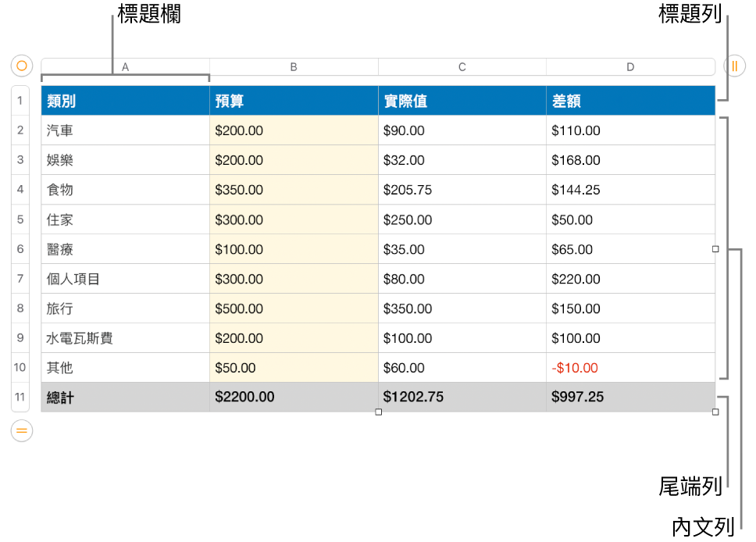Click the bottom-center table resize handle
756x542 pixels.
pyautogui.click(x=379, y=412)
